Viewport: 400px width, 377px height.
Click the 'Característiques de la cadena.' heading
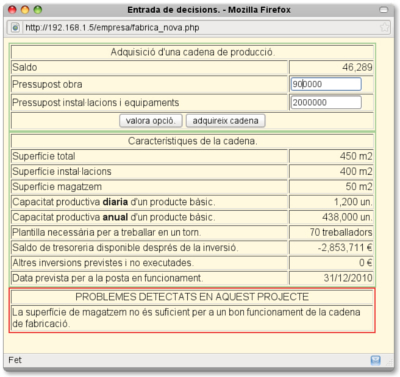point(193,141)
